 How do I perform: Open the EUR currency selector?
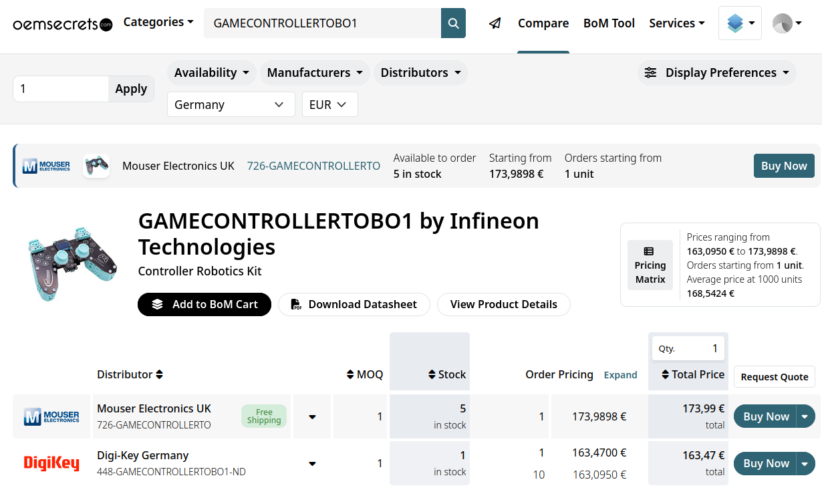(x=330, y=104)
